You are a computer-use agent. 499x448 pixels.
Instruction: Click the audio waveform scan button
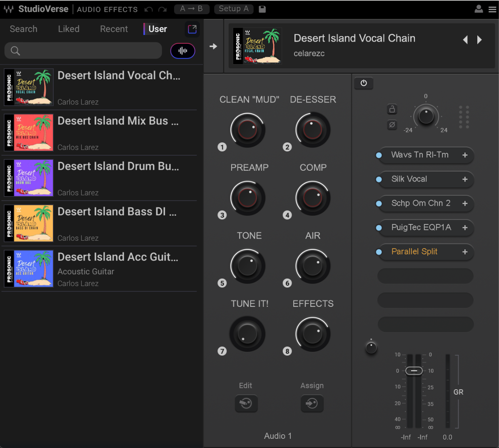click(x=182, y=51)
